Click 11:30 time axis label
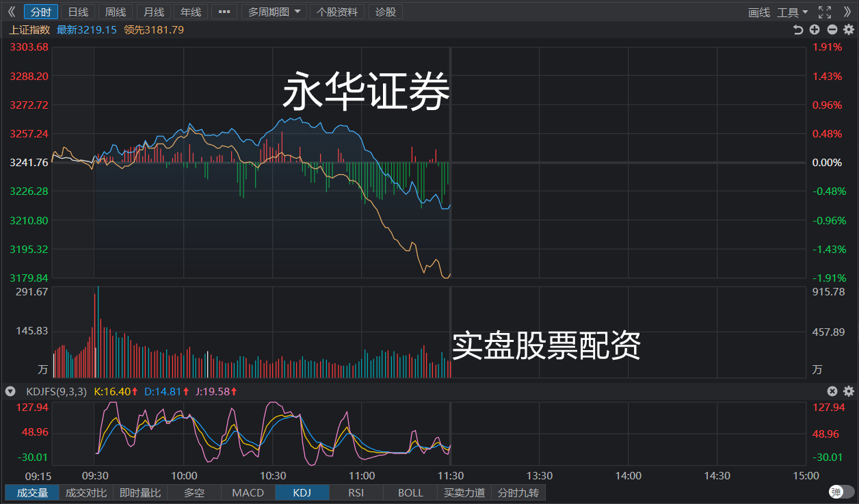Image resolution: width=859 pixels, height=504 pixels. 451,476
